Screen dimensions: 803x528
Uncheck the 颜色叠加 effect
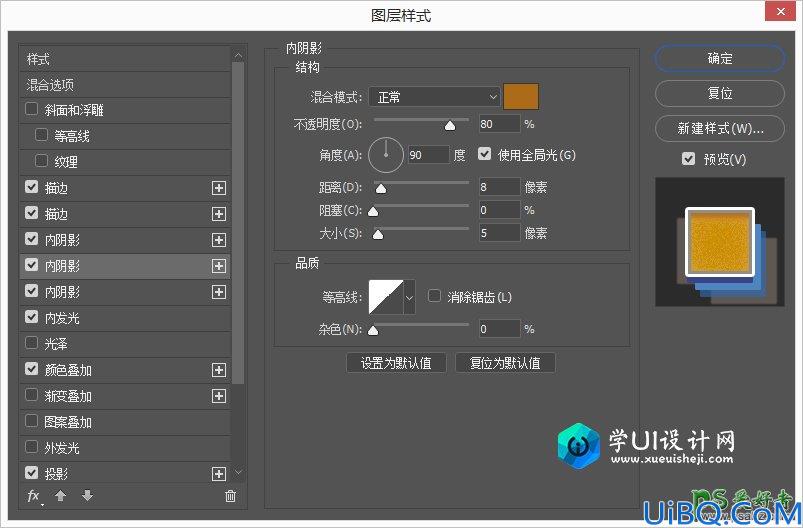(x=32, y=369)
